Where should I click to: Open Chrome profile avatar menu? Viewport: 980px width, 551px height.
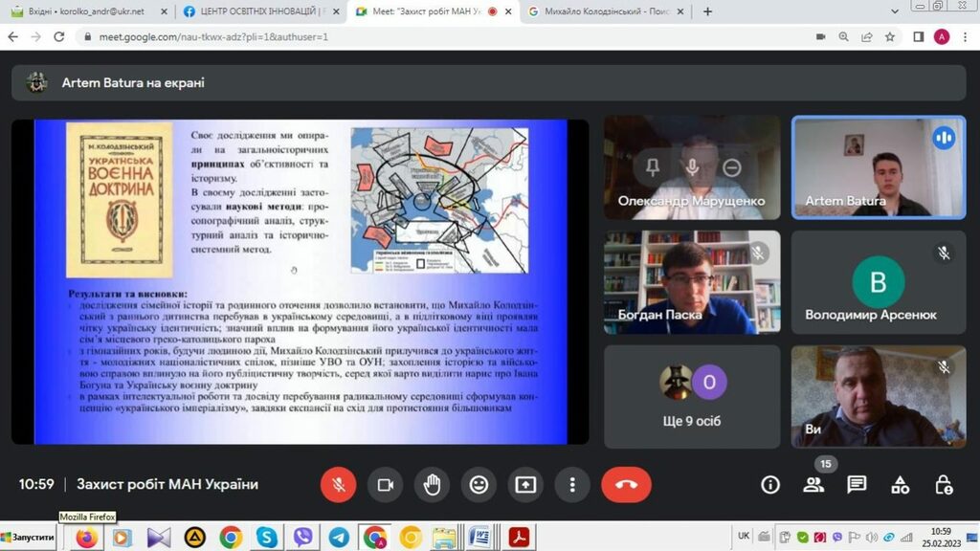(x=942, y=37)
